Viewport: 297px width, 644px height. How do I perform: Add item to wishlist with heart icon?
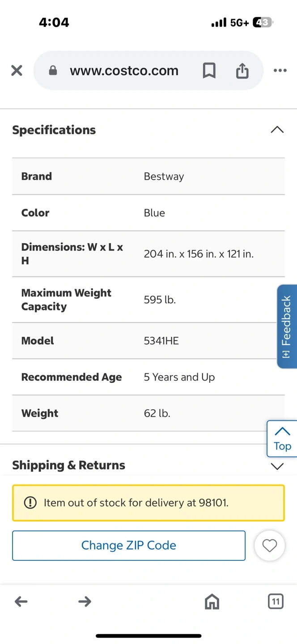[269, 546]
